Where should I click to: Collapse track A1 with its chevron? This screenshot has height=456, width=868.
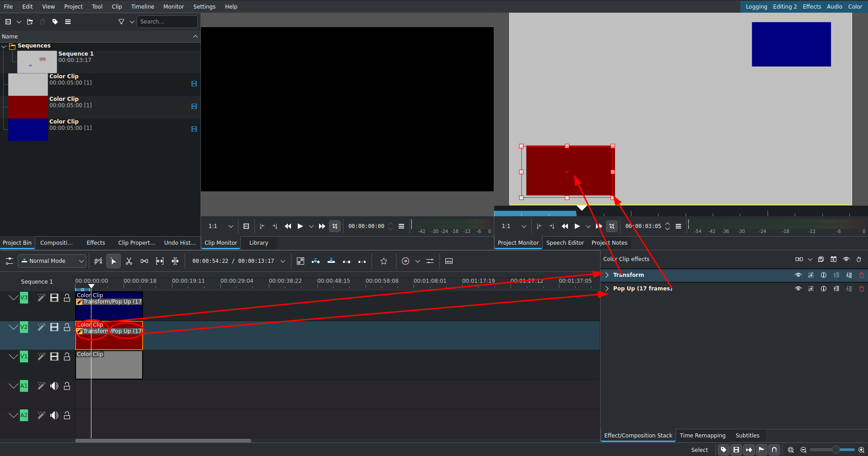point(14,386)
